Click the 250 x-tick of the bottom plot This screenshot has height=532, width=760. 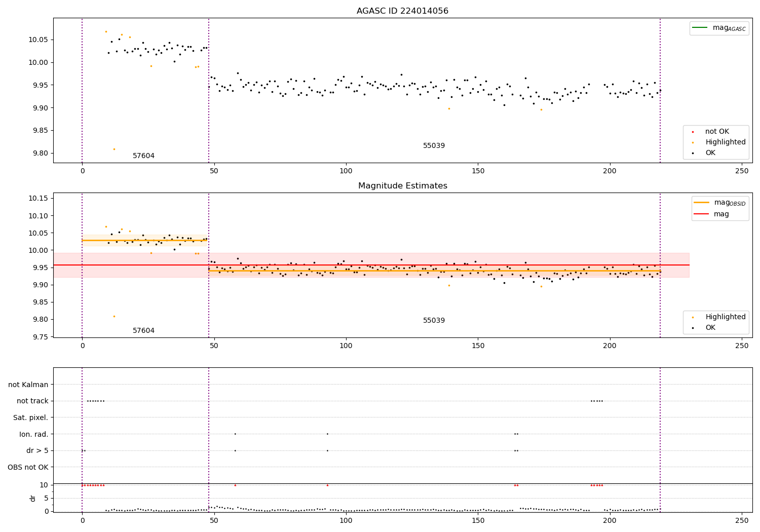742,520
